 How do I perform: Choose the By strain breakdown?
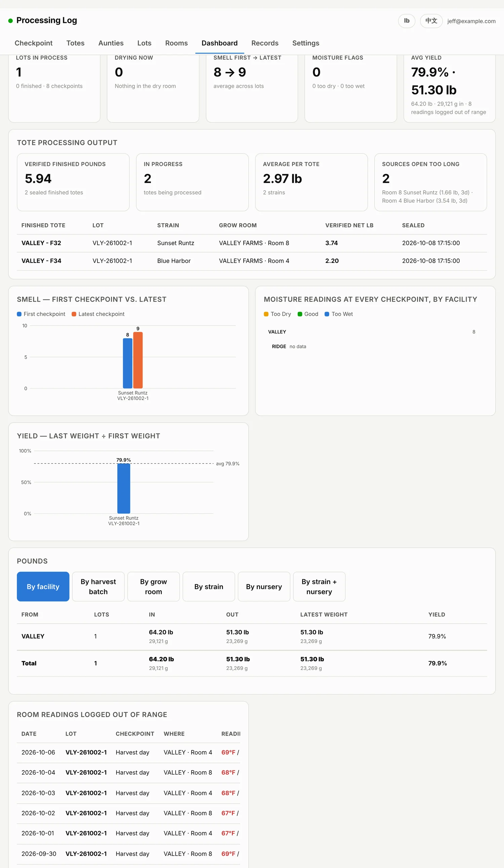tap(209, 586)
